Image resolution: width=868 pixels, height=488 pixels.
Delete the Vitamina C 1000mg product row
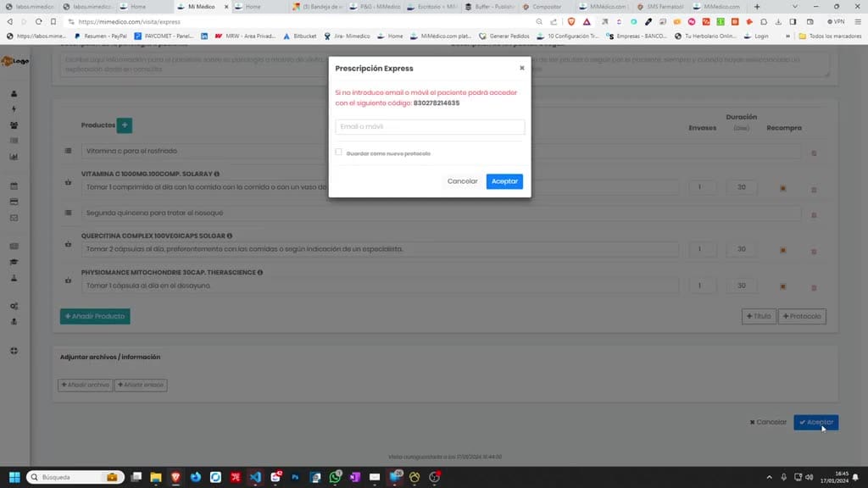pos(814,189)
